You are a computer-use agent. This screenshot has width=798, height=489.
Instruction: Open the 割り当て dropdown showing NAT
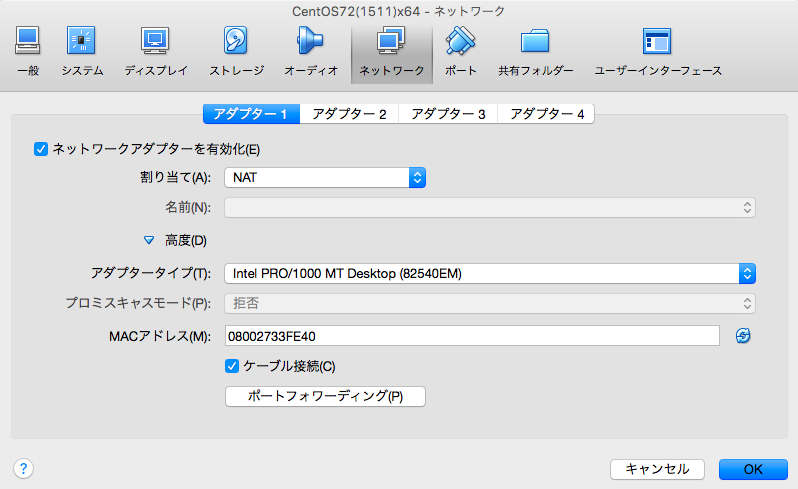coord(325,178)
